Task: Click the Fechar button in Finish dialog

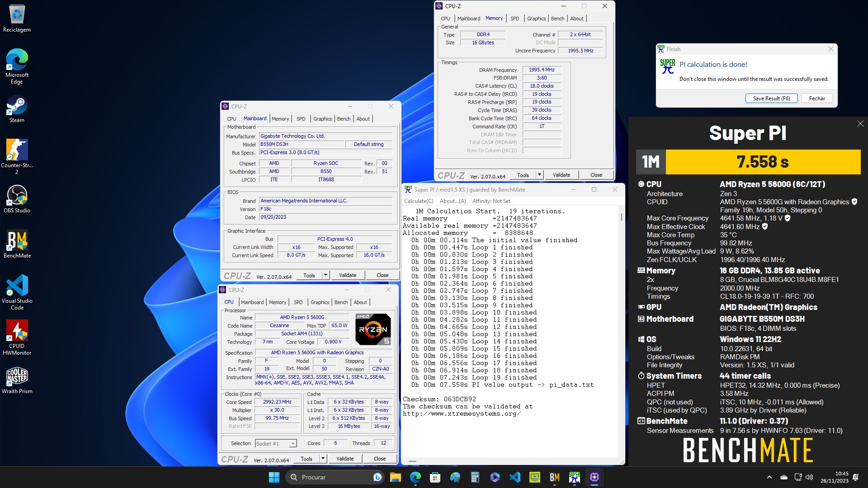Action: (x=817, y=99)
